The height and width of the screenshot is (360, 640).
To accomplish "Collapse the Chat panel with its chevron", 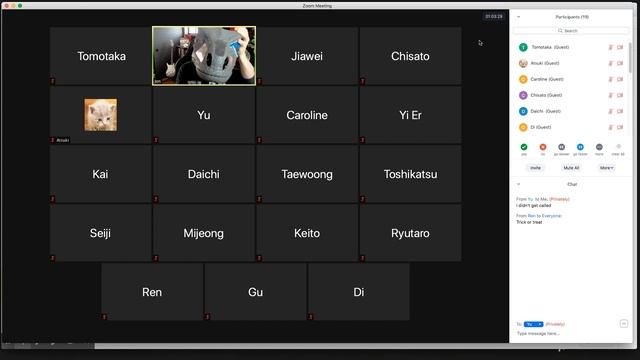I will [x=518, y=184].
